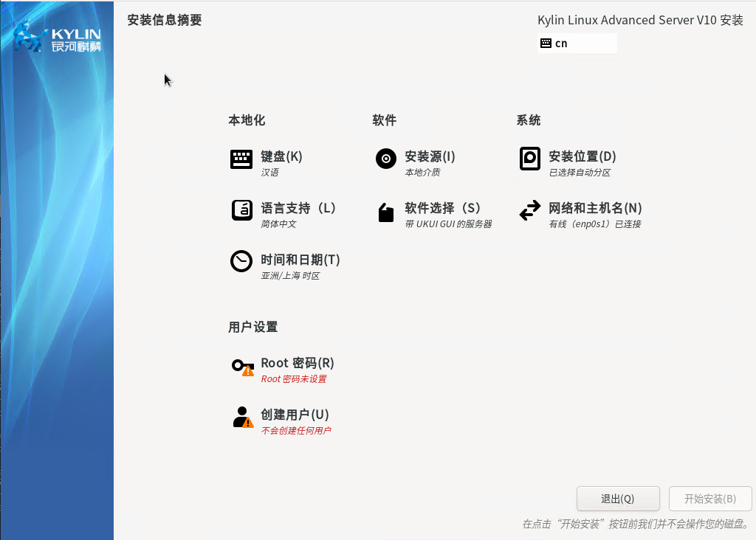
Task: Open 时间和日期(T) settings
Action: [300, 260]
